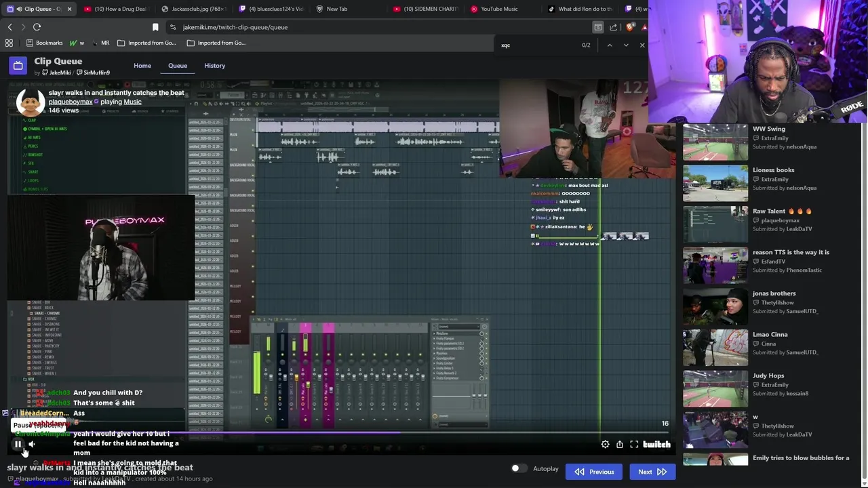Open the Bookmarks folder in bookmarks bar
The height and width of the screenshot is (488, 868).
click(44, 43)
